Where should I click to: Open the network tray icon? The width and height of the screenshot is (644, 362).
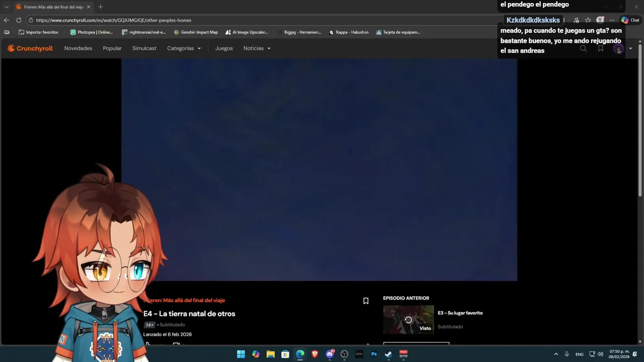click(x=592, y=354)
